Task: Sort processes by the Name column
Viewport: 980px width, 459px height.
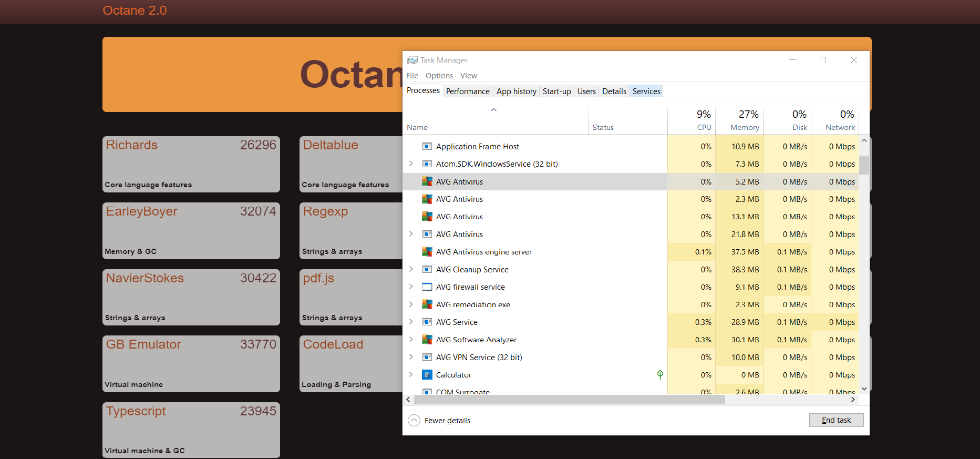Action: (x=496, y=121)
